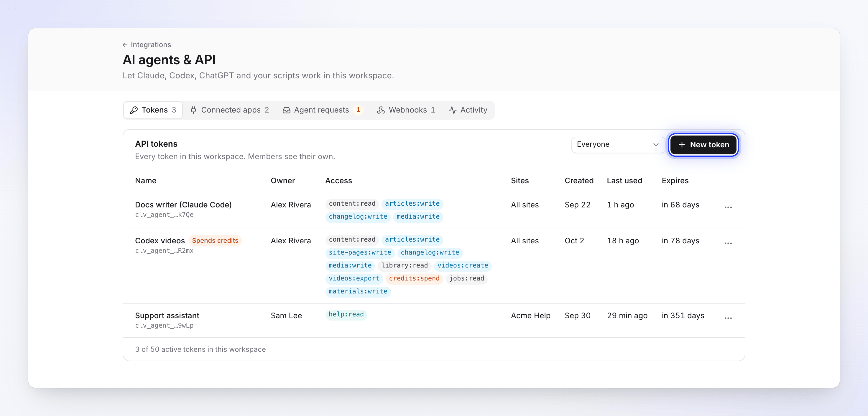Click the 'in 68 days' expiry cell
The image size is (868, 416).
(680, 205)
